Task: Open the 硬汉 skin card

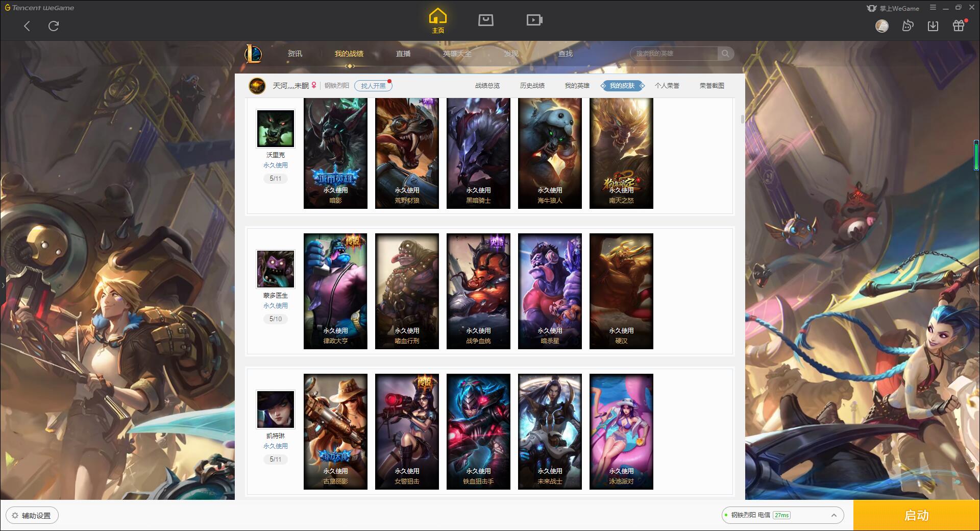Action: [x=621, y=291]
